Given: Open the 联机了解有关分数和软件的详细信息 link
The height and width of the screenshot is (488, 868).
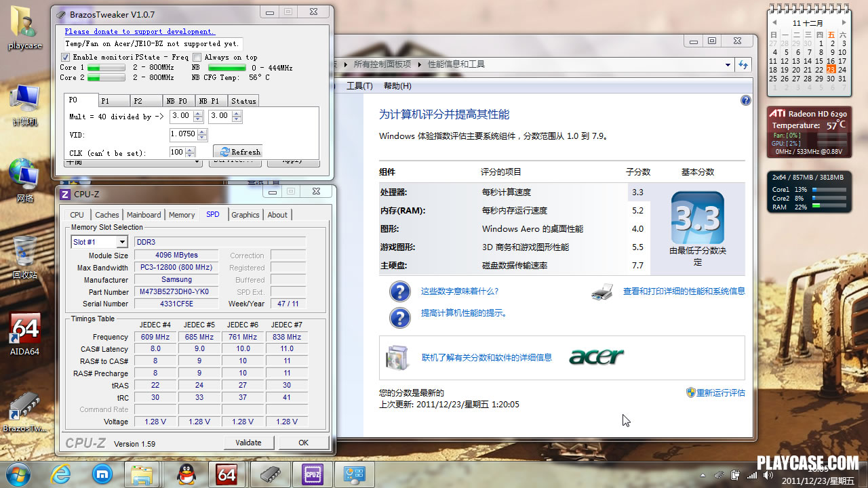Looking at the screenshot, I should pyautogui.click(x=487, y=357).
